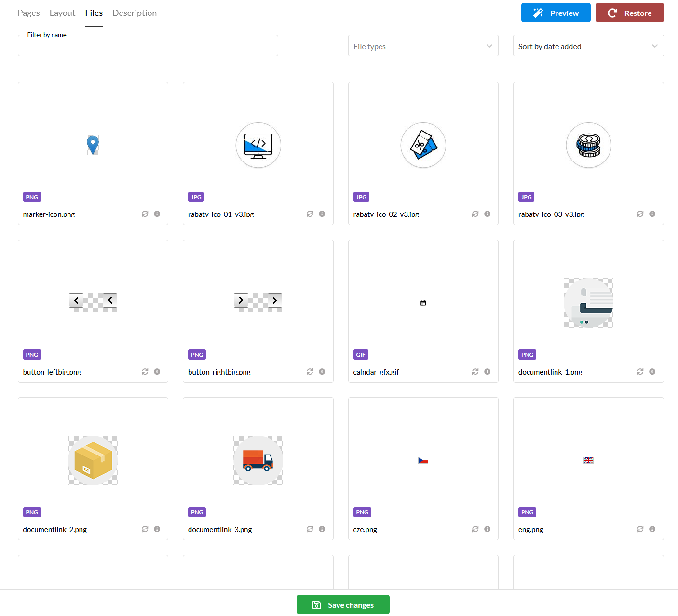
Task: Click the JPG badge on rabaty_ico_03_v3.jpg card
Action: [526, 197]
